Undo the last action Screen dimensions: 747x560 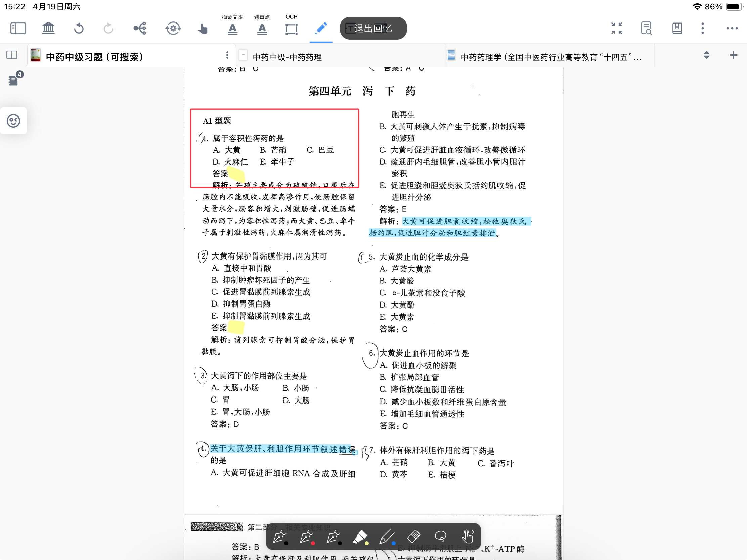79,28
